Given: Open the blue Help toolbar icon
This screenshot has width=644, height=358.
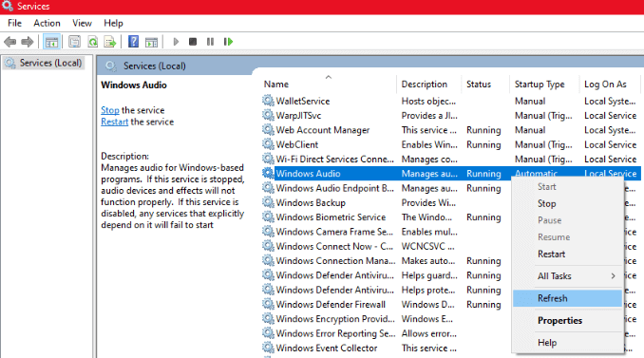Looking at the screenshot, I should coord(134,42).
